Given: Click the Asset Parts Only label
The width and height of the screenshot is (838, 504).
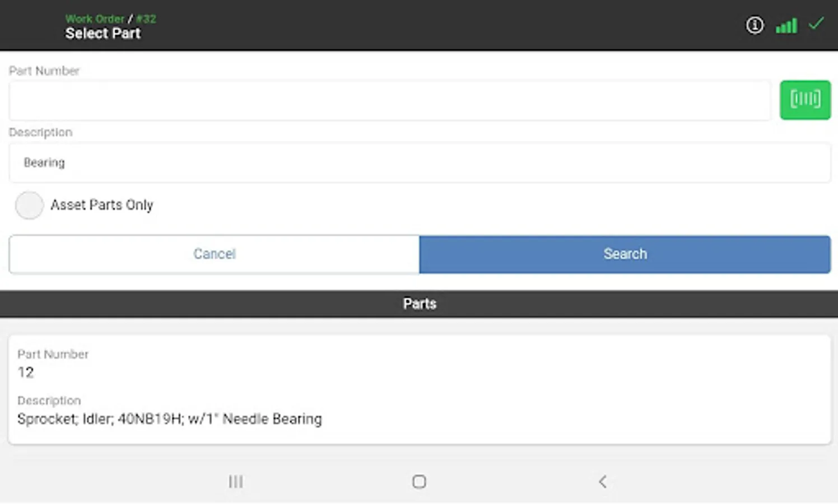Looking at the screenshot, I should pyautogui.click(x=101, y=205).
